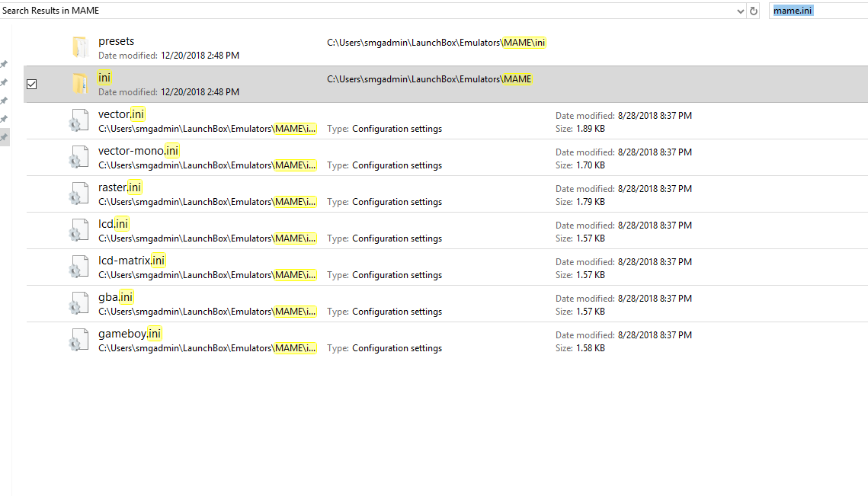Expand the address bar history dropdown
Viewport: 868px width, 496px height.
pyautogui.click(x=740, y=11)
